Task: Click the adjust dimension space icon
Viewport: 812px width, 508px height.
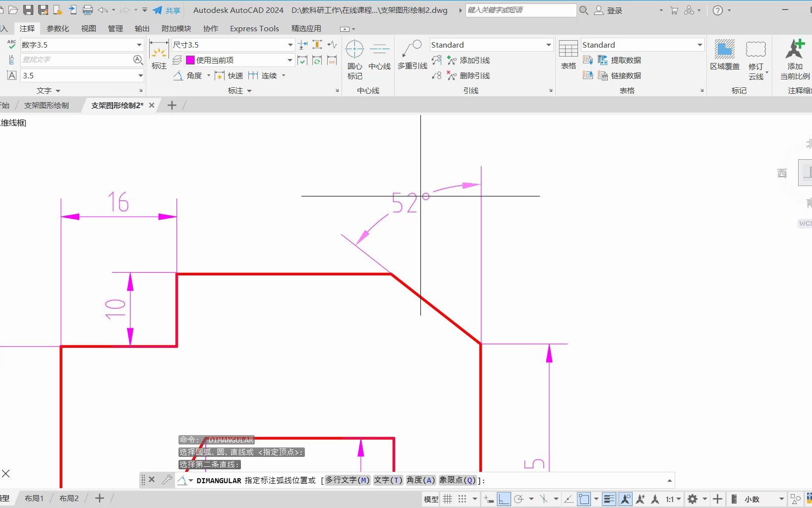Action: 317,45
